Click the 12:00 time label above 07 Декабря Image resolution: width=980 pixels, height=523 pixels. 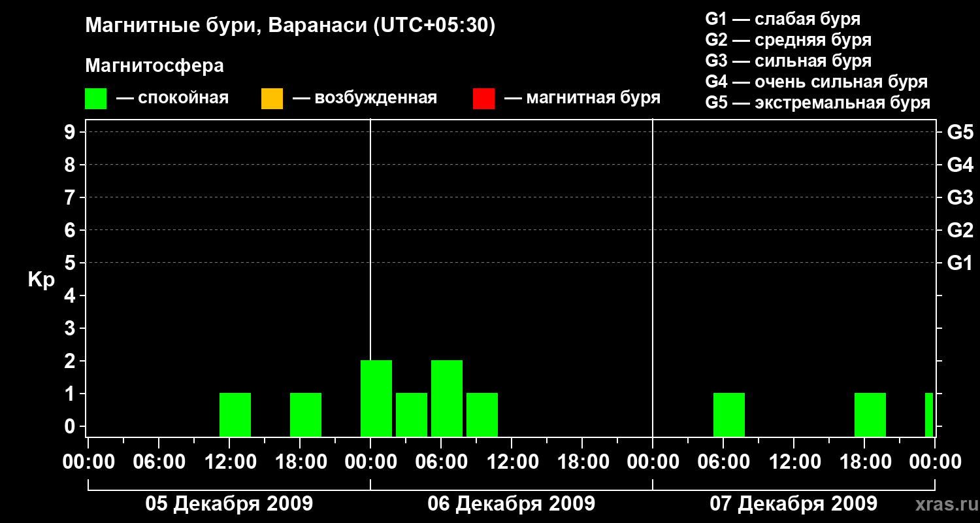pyautogui.click(x=794, y=462)
